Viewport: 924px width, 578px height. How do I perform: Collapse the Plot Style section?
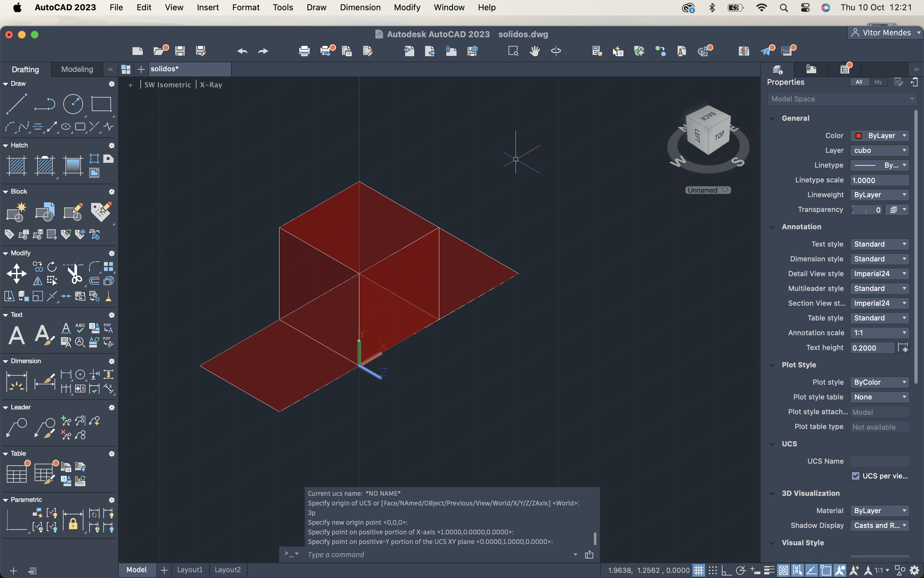(x=772, y=365)
